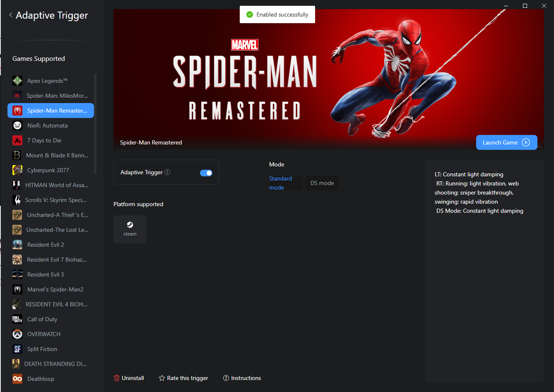This screenshot has height=392, width=554.
Task: Open the Instructions link
Action: (242, 378)
